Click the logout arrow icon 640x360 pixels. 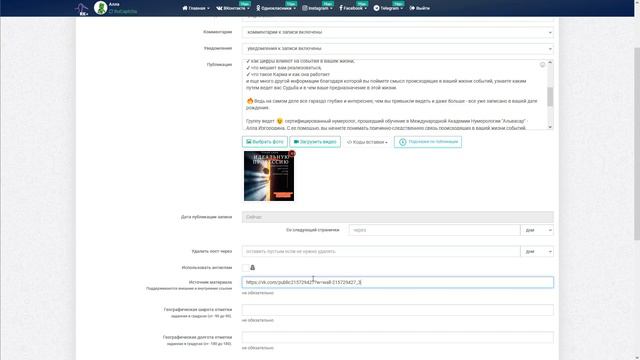[x=412, y=8]
